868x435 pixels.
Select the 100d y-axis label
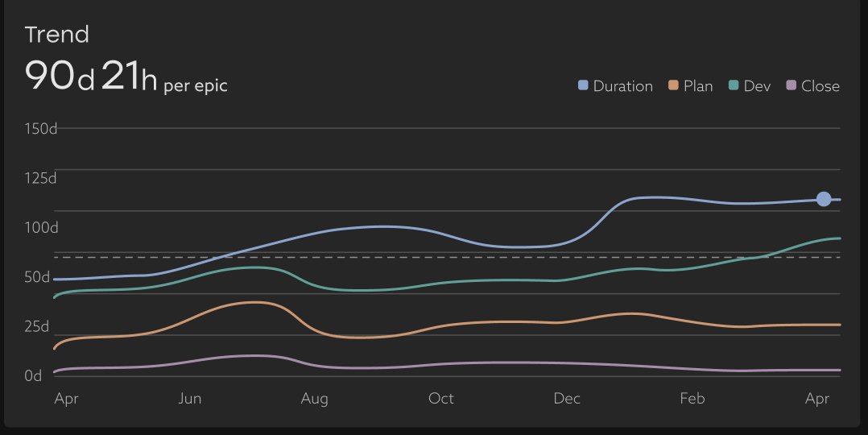coord(41,228)
